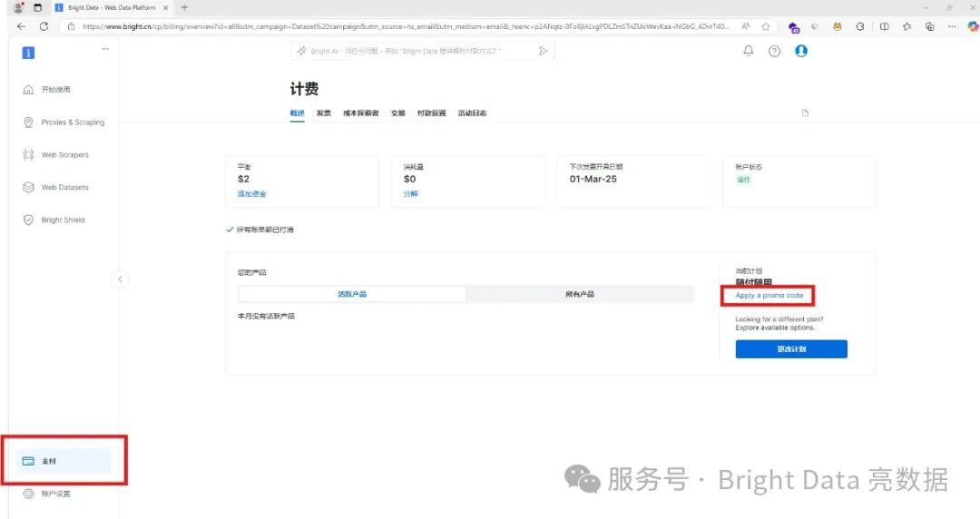This screenshot has height=519, width=980.
Task: Open the browser settings and more menu
Action: pos(951,26)
